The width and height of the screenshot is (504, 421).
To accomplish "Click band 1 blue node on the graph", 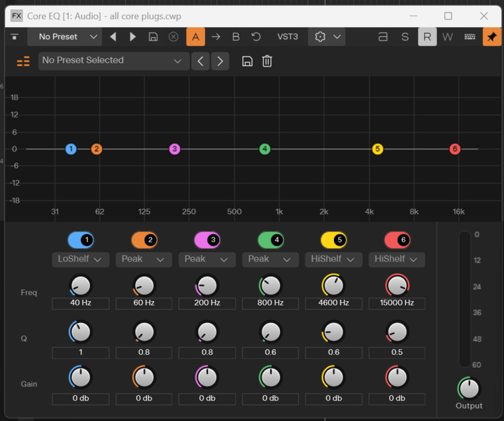I will [x=71, y=149].
